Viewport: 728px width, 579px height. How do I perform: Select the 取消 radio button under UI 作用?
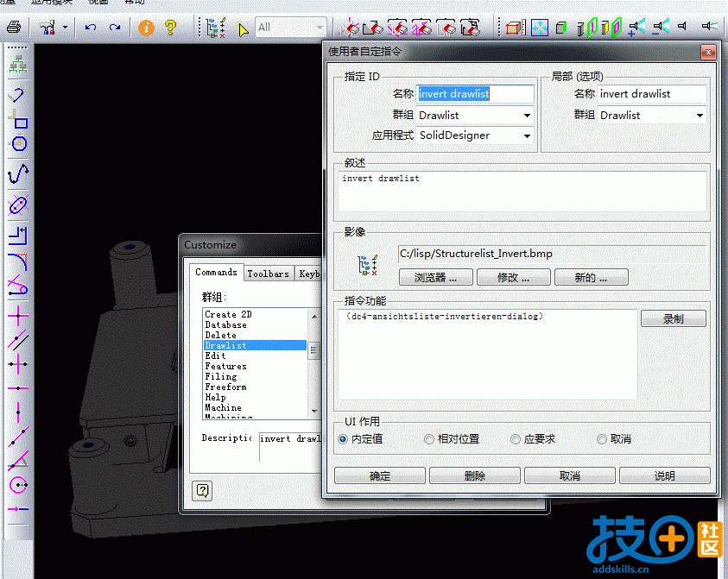pos(602,439)
